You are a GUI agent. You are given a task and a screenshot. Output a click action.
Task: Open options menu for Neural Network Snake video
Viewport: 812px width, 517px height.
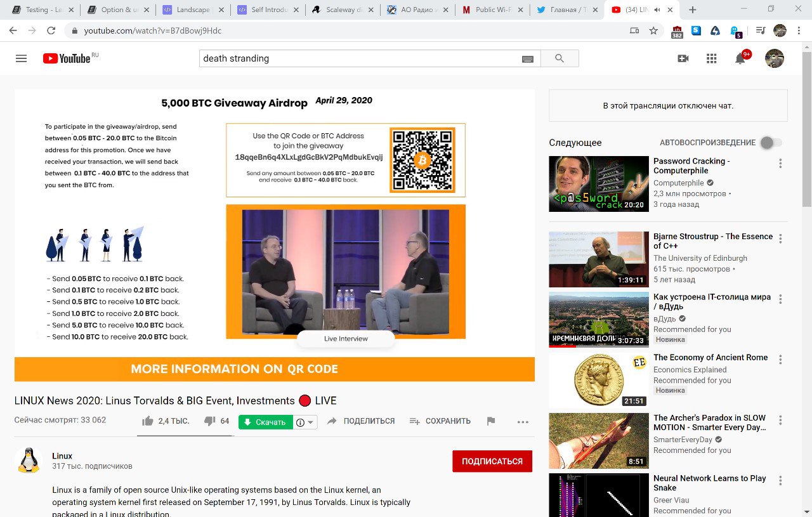[780, 480]
